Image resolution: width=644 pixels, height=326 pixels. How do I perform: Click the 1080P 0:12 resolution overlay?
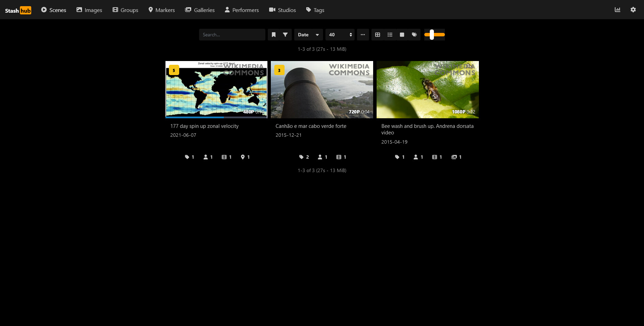coord(464,112)
